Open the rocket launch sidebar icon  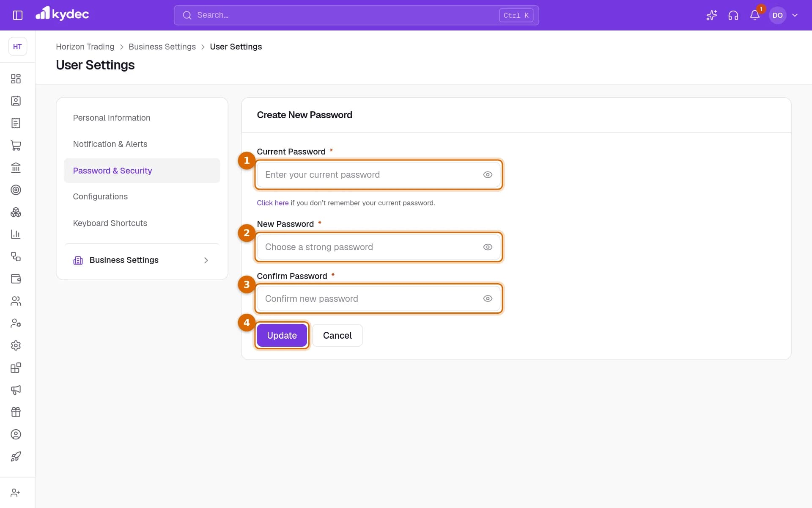(x=16, y=456)
